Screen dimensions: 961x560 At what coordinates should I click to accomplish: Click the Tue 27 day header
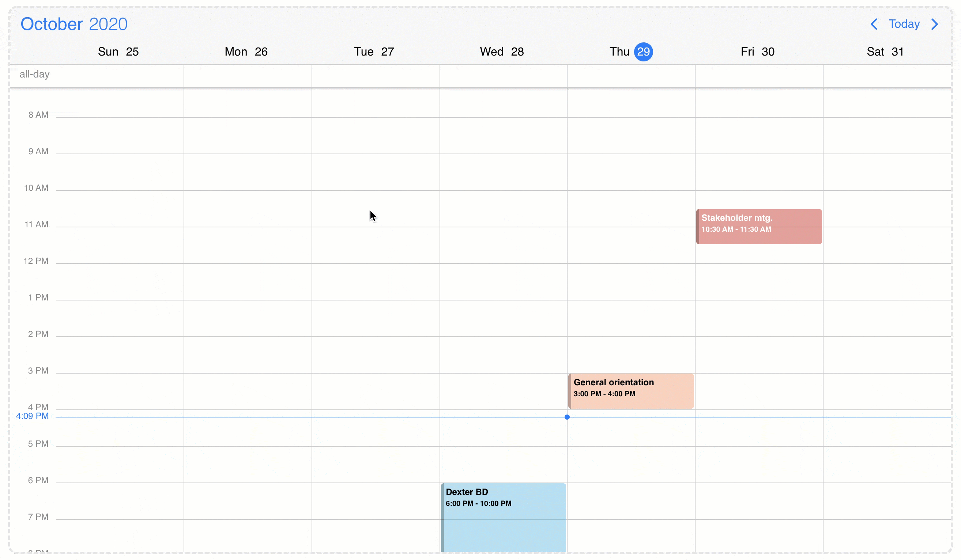click(374, 52)
